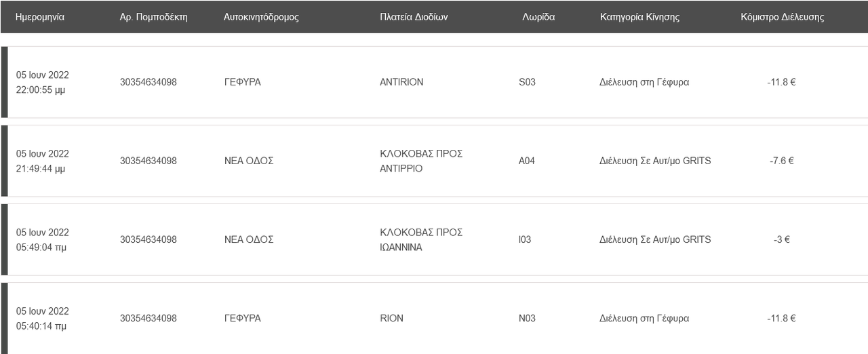Screen dimensions: 868x354
Task: Click the -3 € toll fare
Action: tap(781, 239)
